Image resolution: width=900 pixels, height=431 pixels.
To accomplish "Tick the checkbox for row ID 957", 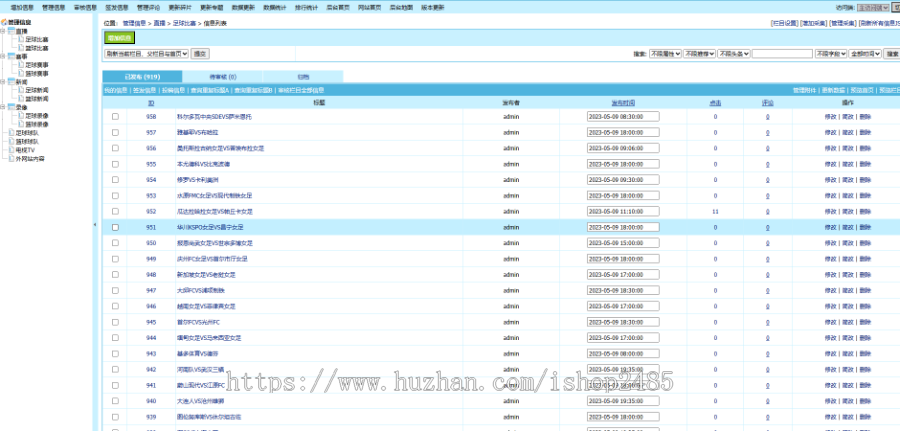I will pyautogui.click(x=115, y=132).
